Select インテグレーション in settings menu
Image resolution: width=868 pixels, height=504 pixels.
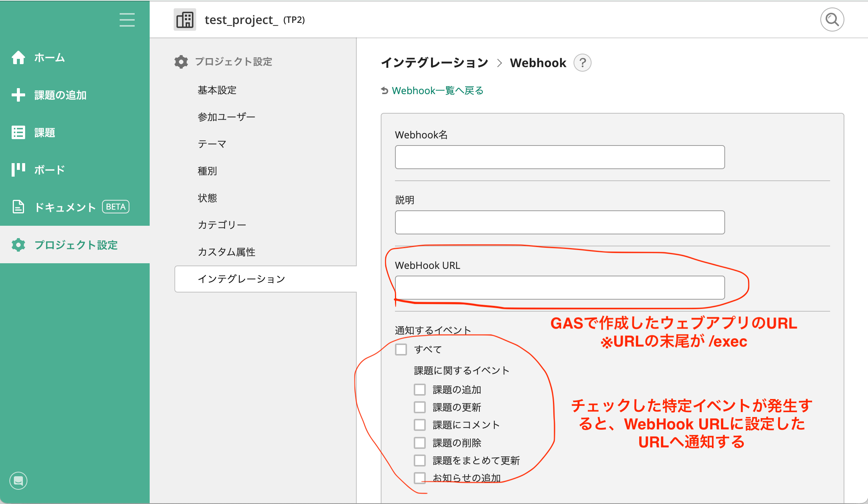[241, 279]
